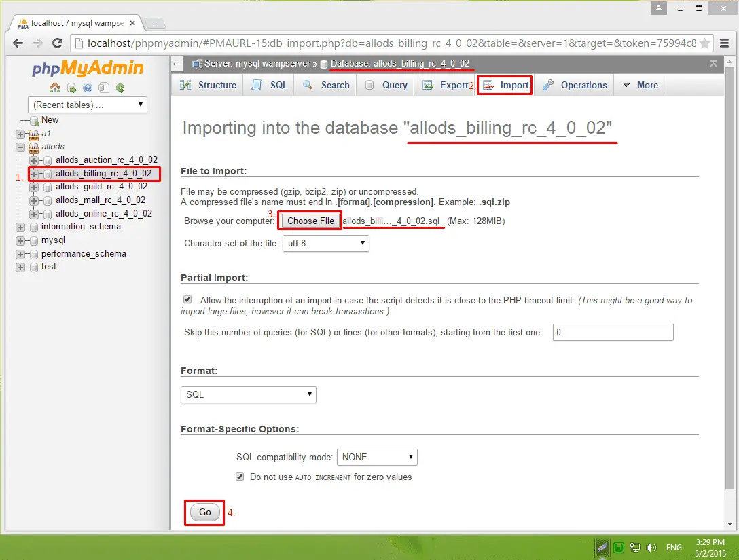The width and height of the screenshot is (739, 560).
Task: Switch to the Structure tab
Action: 208,86
